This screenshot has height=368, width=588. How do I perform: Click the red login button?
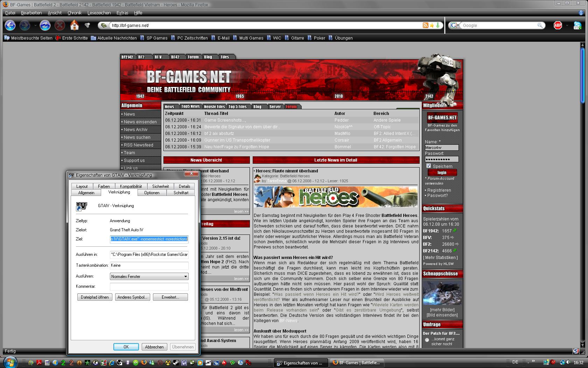tap(442, 172)
